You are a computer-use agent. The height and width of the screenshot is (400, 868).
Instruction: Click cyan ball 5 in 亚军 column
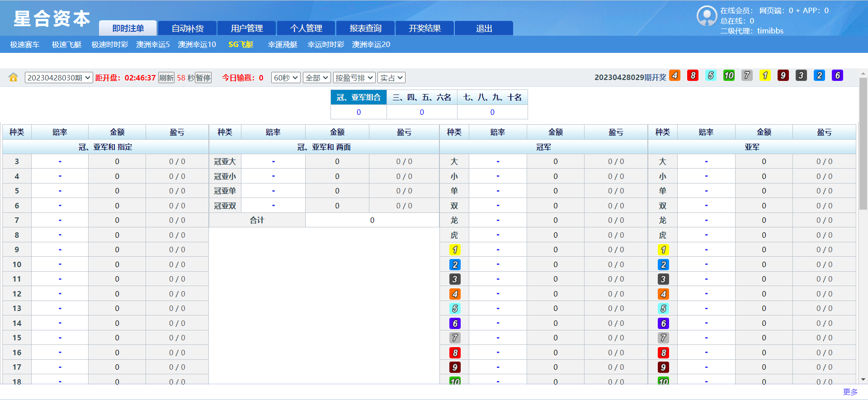click(663, 308)
